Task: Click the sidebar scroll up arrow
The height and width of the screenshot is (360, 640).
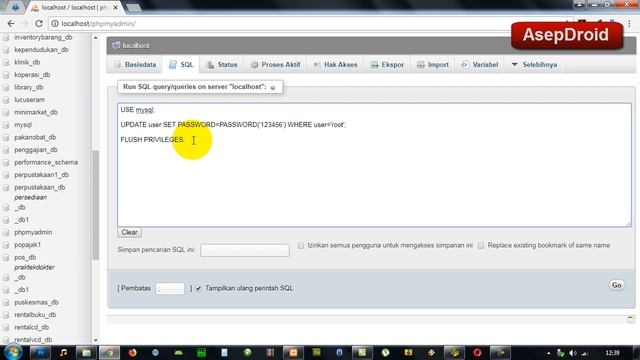Action: (x=96, y=38)
